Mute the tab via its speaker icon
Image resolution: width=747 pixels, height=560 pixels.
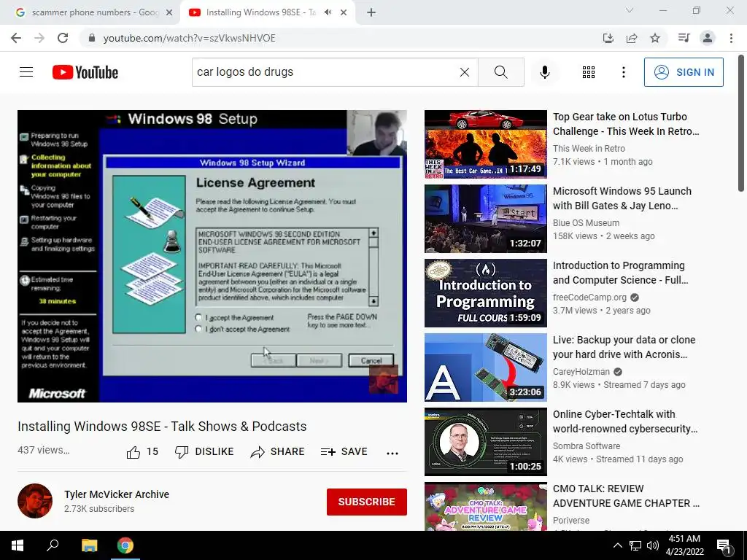[328, 12]
